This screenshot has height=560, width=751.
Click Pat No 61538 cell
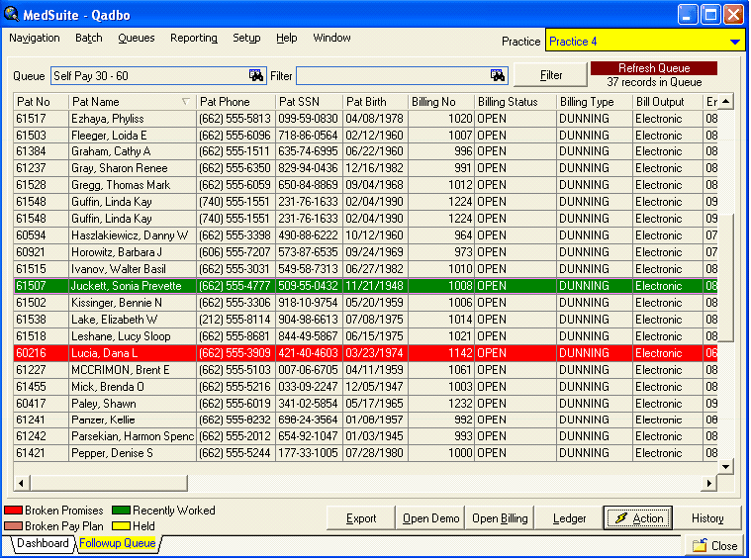pyautogui.click(x=41, y=320)
